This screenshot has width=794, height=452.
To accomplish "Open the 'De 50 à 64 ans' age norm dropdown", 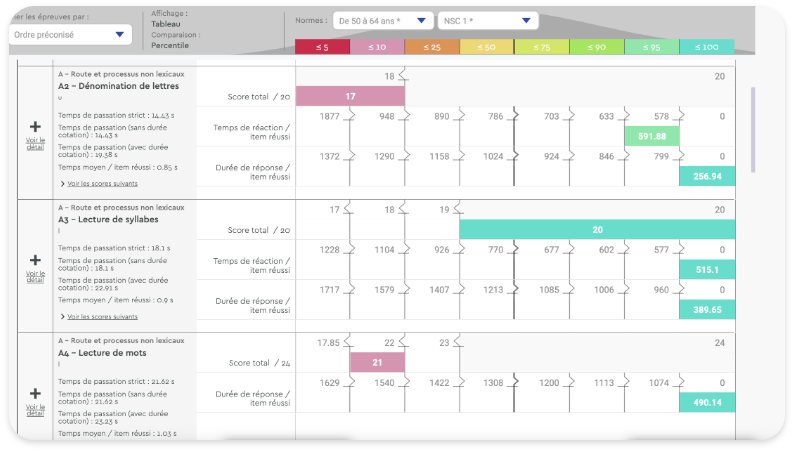I will tap(383, 20).
